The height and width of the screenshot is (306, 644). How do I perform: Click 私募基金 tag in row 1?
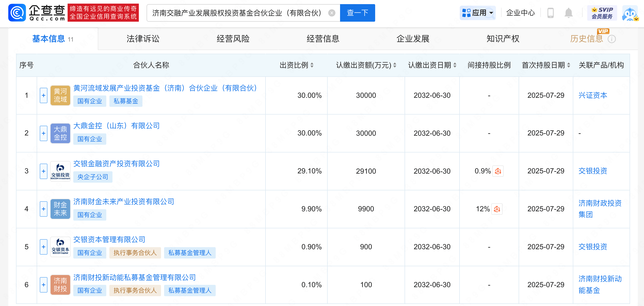126,101
